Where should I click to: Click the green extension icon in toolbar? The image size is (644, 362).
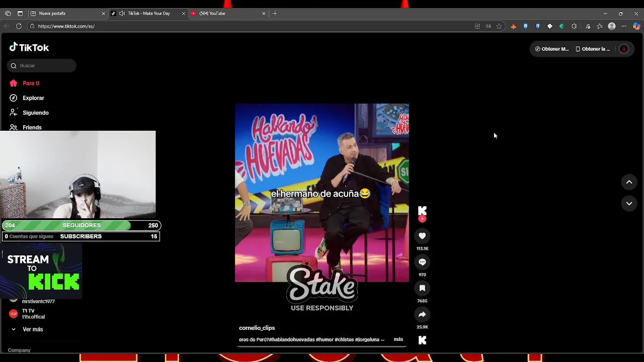point(561,26)
